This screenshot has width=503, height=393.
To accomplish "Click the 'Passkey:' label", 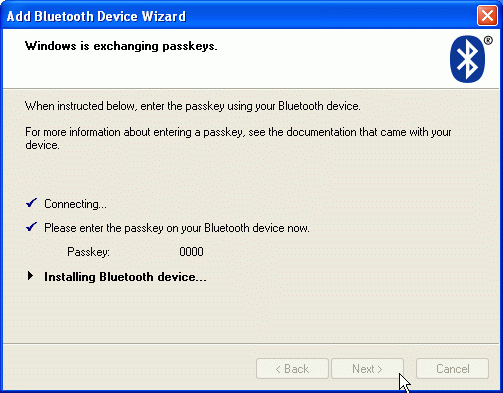I will [88, 252].
